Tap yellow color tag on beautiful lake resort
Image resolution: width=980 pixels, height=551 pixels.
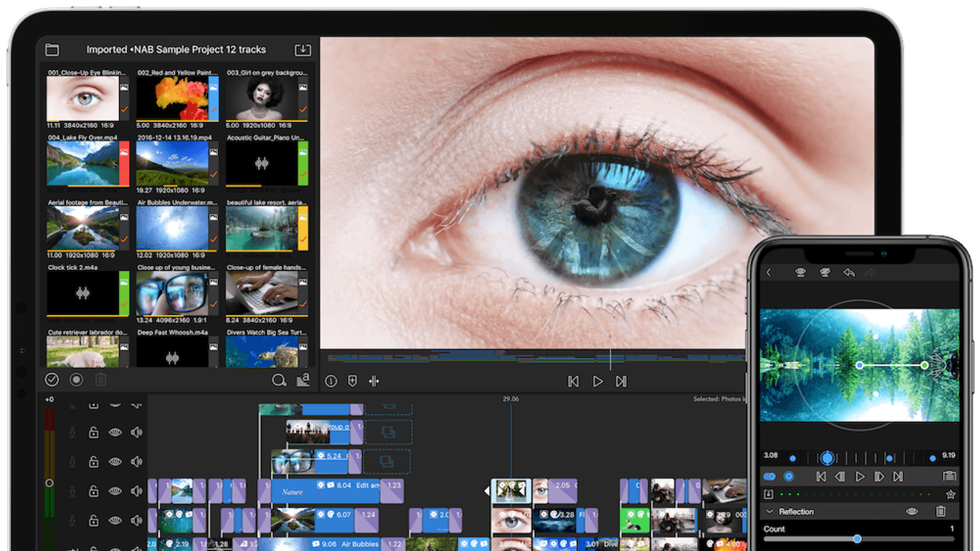pyautogui.click(x=303, y=228)
